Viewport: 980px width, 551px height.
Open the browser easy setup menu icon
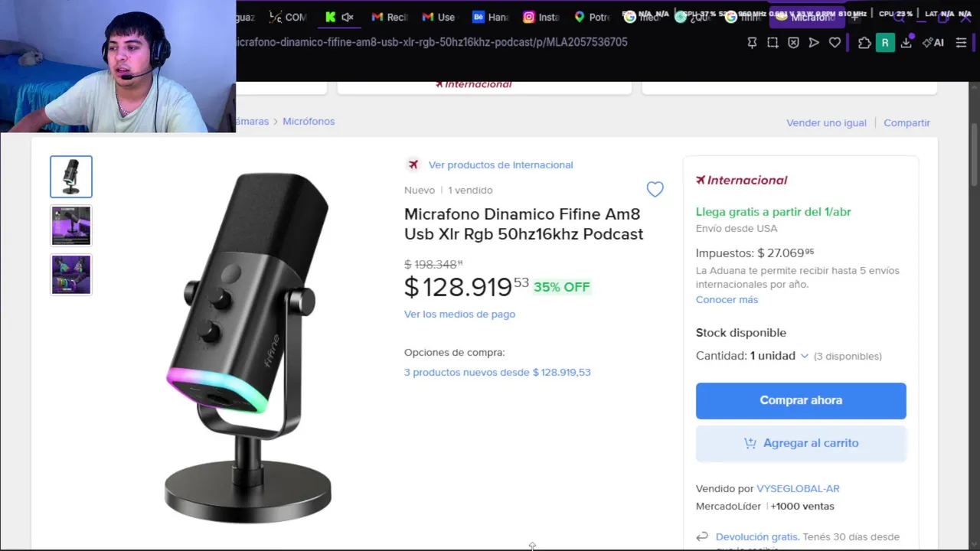(x=962, y=43)
